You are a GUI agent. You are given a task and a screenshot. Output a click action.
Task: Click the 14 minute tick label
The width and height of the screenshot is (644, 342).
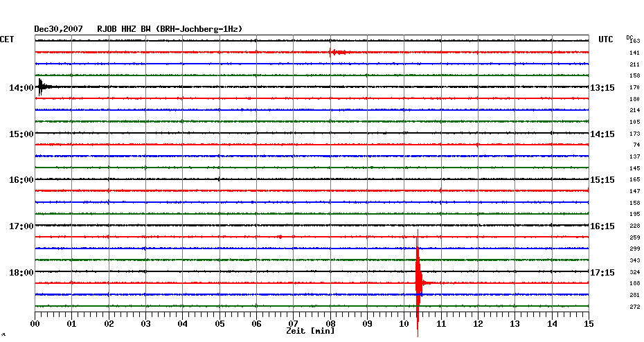point(552,324)
